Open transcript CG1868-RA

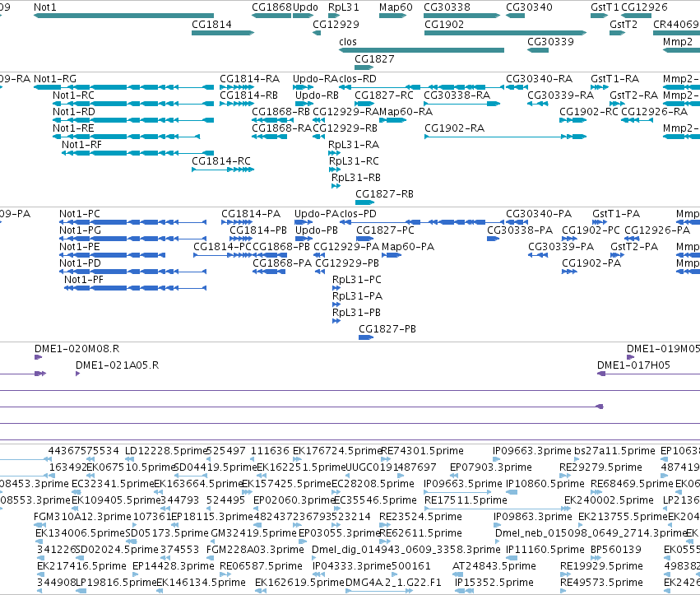(x=281, y=128)
